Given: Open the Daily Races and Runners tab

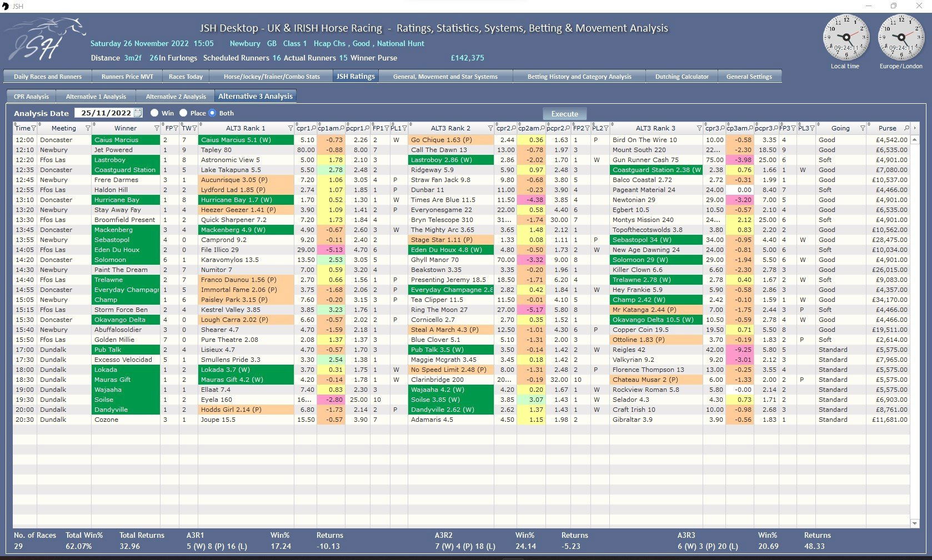Looking at the screenshot, I should click(x=48, y=77).
